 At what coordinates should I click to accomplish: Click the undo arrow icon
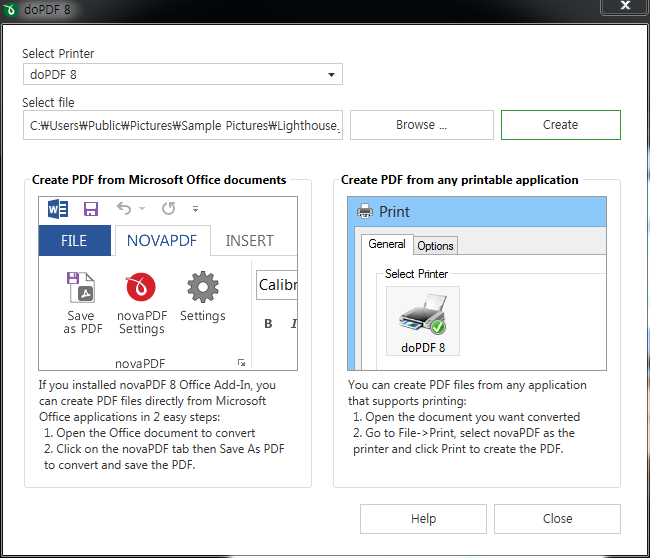(124, 208)
